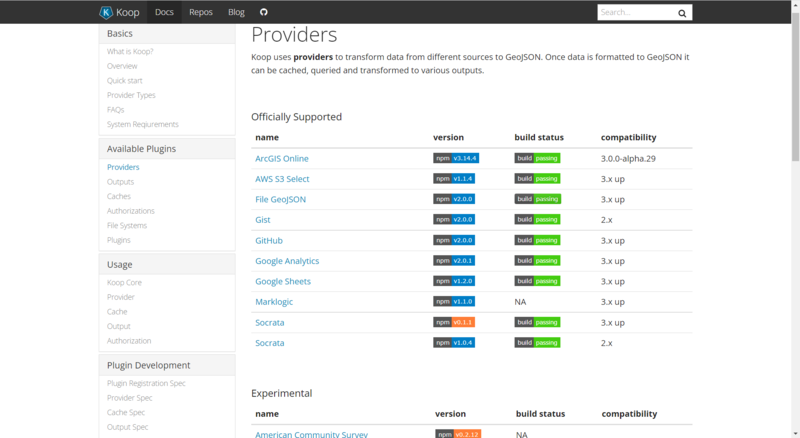Image resolution: width=800 pixels, height=438 pixels.
Task: Click build passing badge for Google Analytics
Action: (537, 260)
